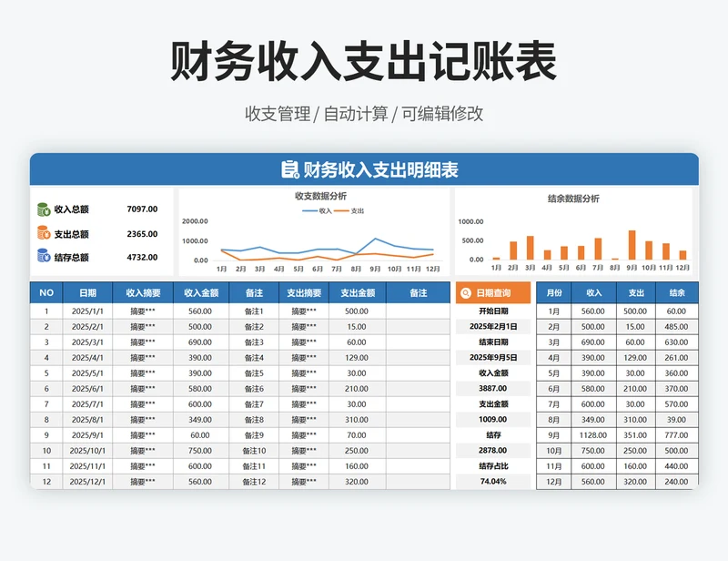Click the search icon next to 日期查询
728x561 pixels.
465,293
